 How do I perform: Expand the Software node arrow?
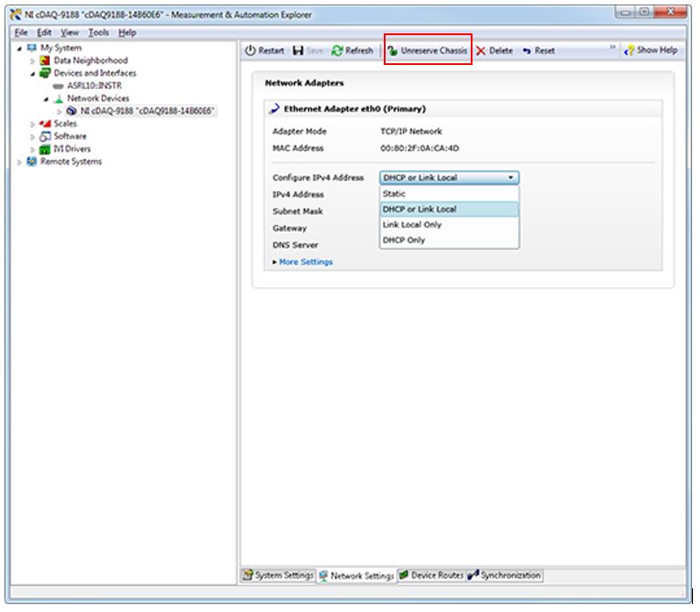coord(32,137)
